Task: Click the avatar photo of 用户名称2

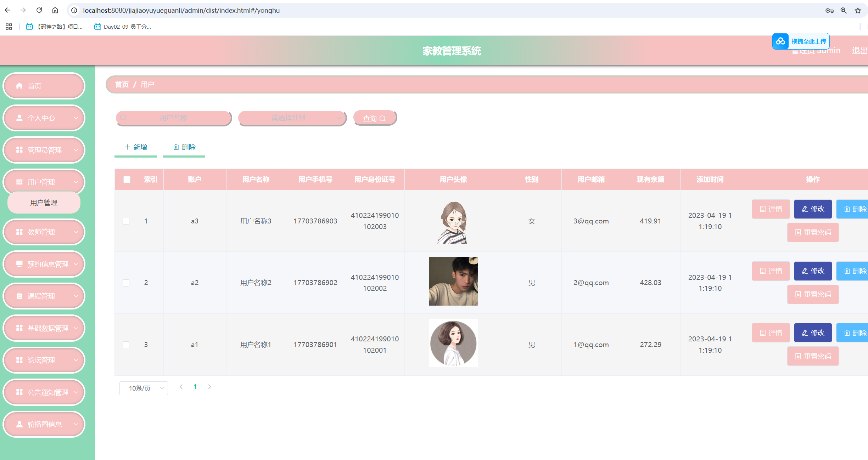Action: pyautogui.click(x=453, y=281)
